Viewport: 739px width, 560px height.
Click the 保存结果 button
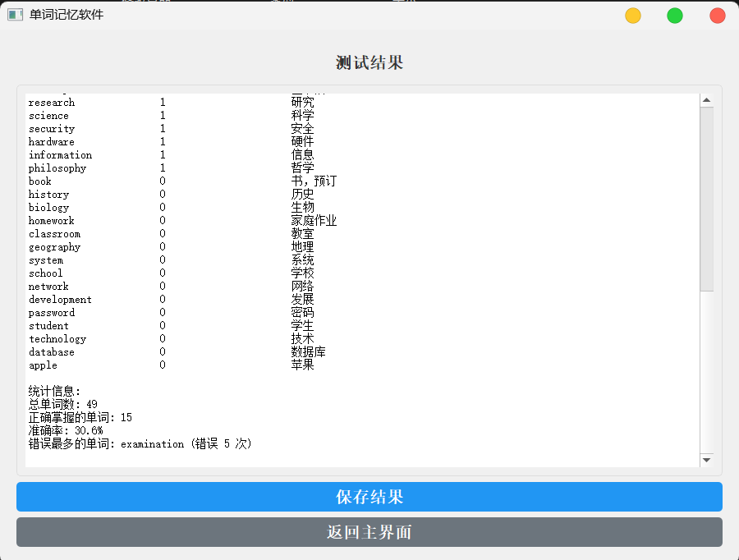pyautogui.click(x=369, y=496)
